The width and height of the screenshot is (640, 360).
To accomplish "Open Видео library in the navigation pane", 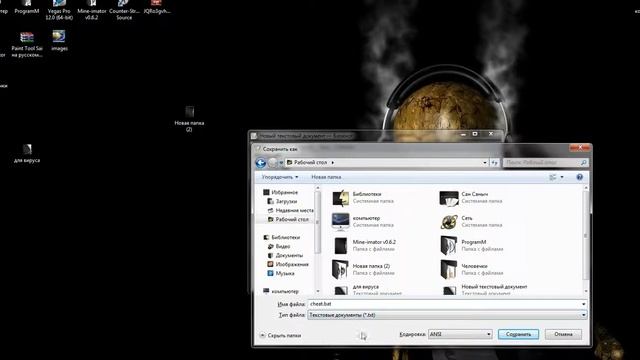I will coord(279,246).
